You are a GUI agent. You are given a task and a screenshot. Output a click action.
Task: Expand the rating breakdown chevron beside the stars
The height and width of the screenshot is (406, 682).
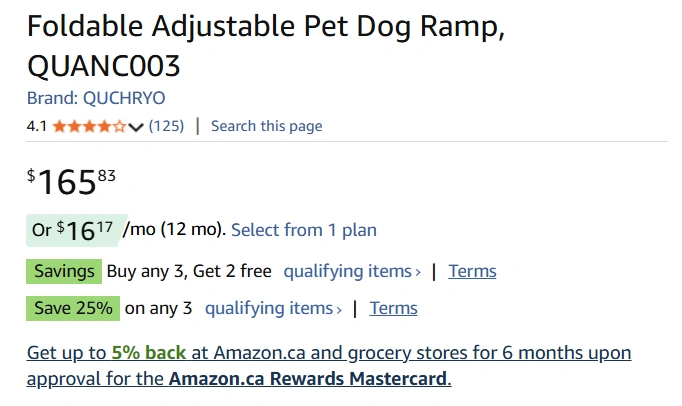pyautogui.click(x=137, y=127)
